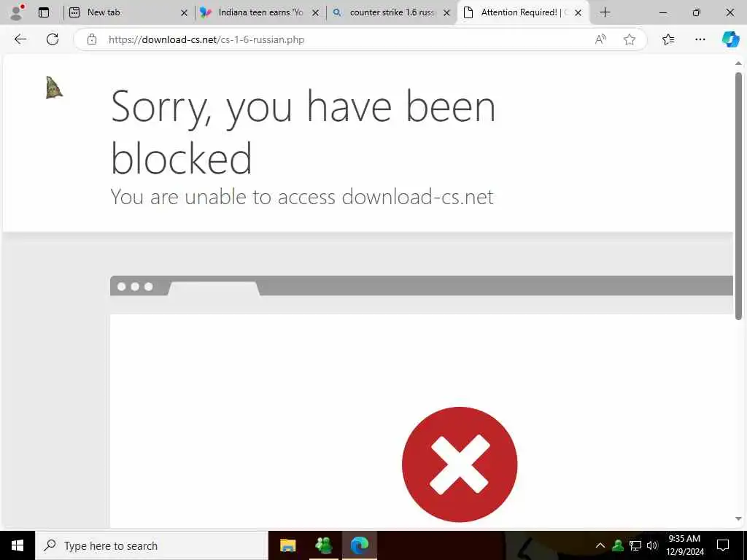The image size is (747, 560).
Task: Click the page vertical scrollbar thumb
Action: click(x=738, y=195)
